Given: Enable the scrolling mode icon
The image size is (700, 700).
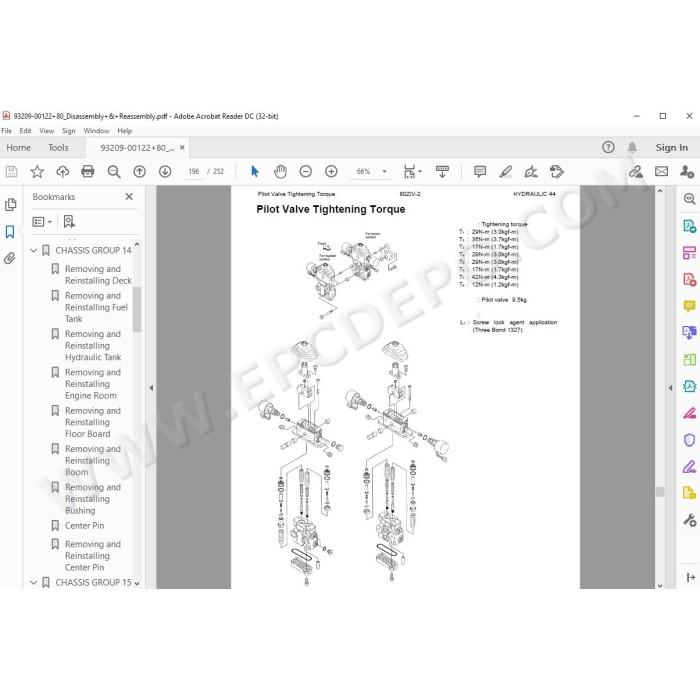Looking at the screenshot, I should coord(442,171).
